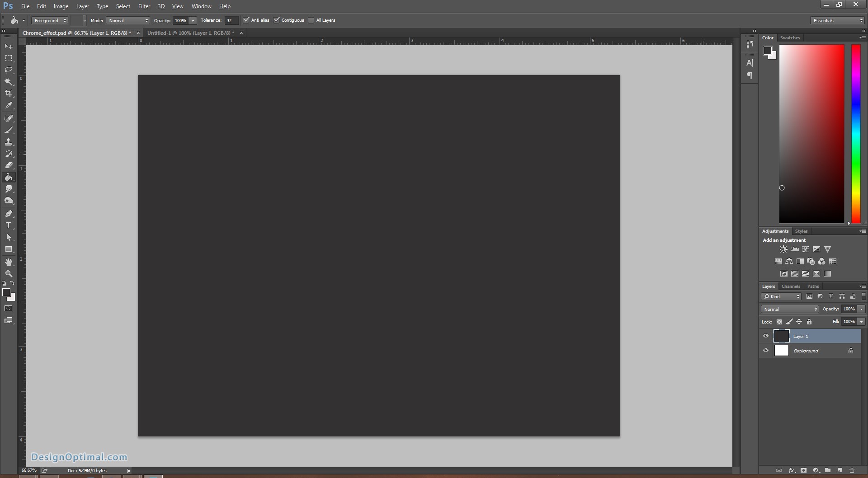Select the Eraser tool
868x478 pixels.
click(9, 165)
